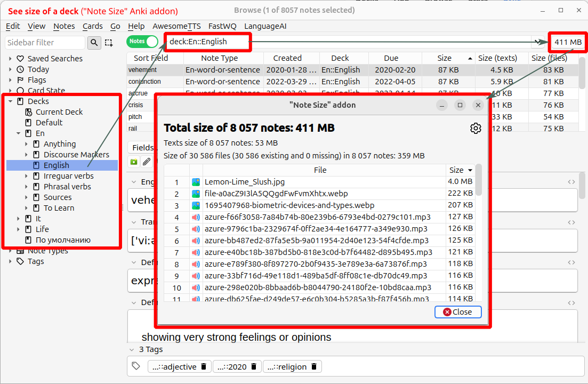
Task: Collapse the 3 Tags section
Action: click(132, 350)
